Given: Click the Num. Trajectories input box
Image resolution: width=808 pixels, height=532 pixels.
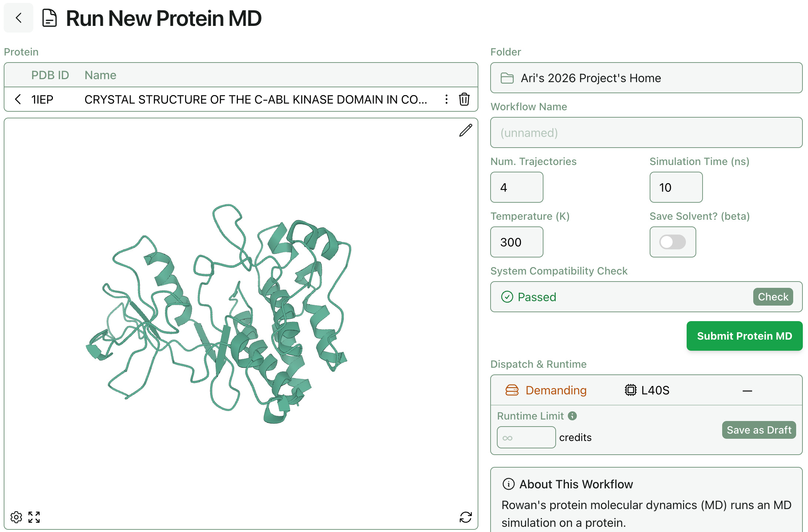Looking at the screenshot, I should coord(516,187).
